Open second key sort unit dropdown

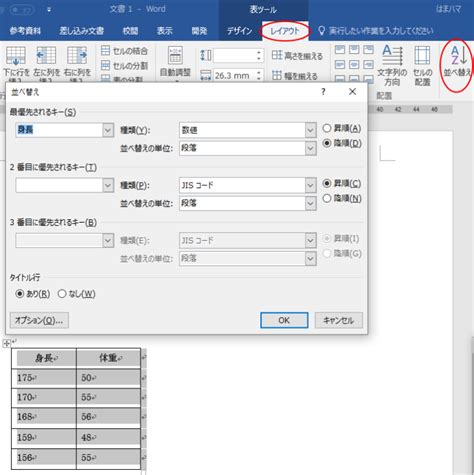click(310, 203)
